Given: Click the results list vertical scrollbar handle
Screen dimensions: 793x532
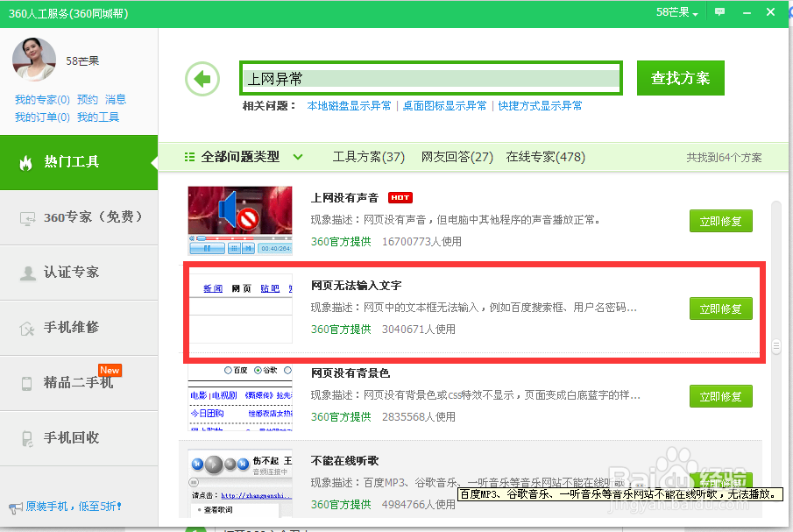Looking at the screenshot, I should point(775,346).
